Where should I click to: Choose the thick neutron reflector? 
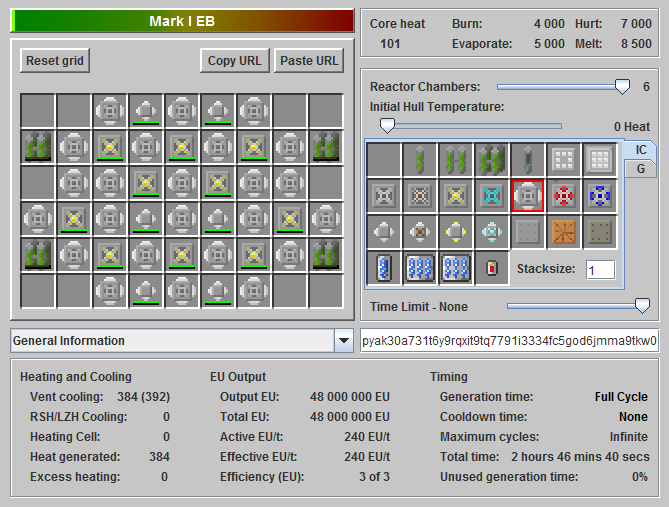tap(600, 160)
